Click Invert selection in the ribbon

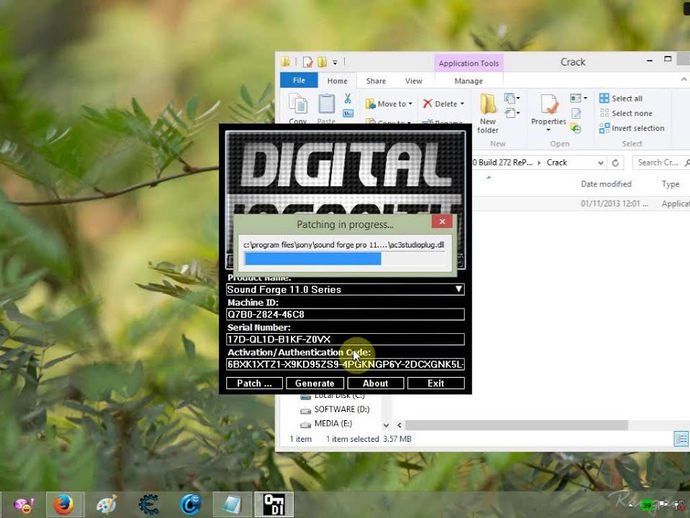636,128
